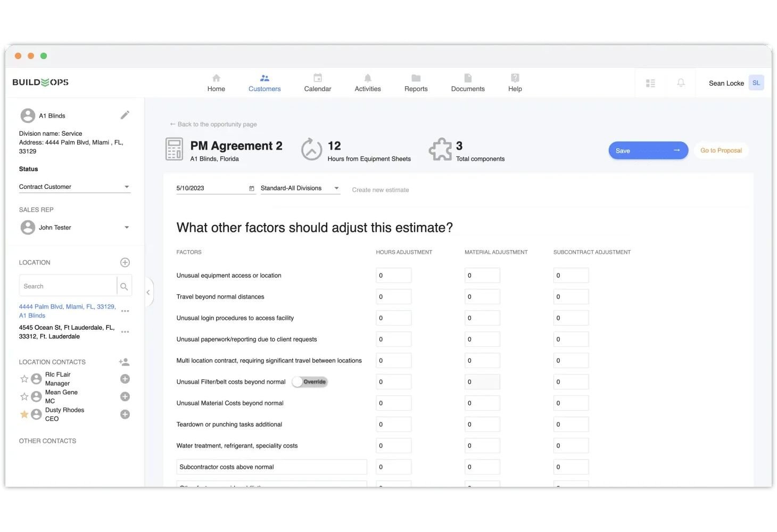
Task: Click the pencil icon to edit A1 Blinds
Action: (x=125, y=114)
